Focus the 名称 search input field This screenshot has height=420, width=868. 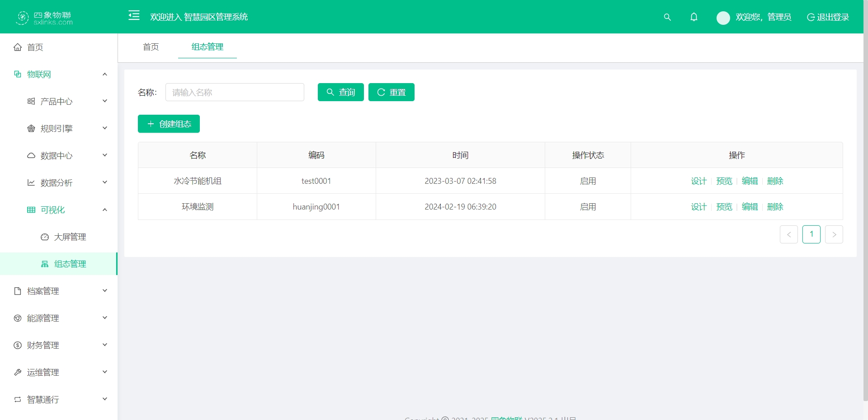click(x=235, y=92)
